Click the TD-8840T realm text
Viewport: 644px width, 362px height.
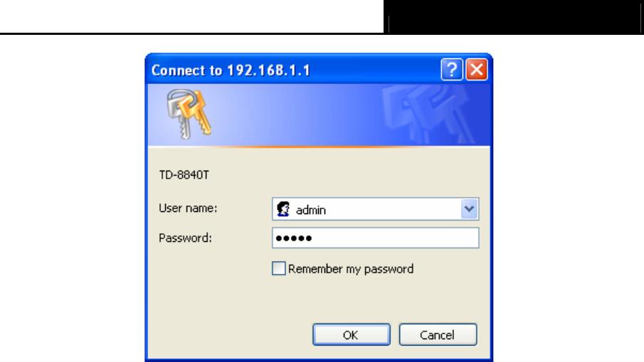[184, 175]
